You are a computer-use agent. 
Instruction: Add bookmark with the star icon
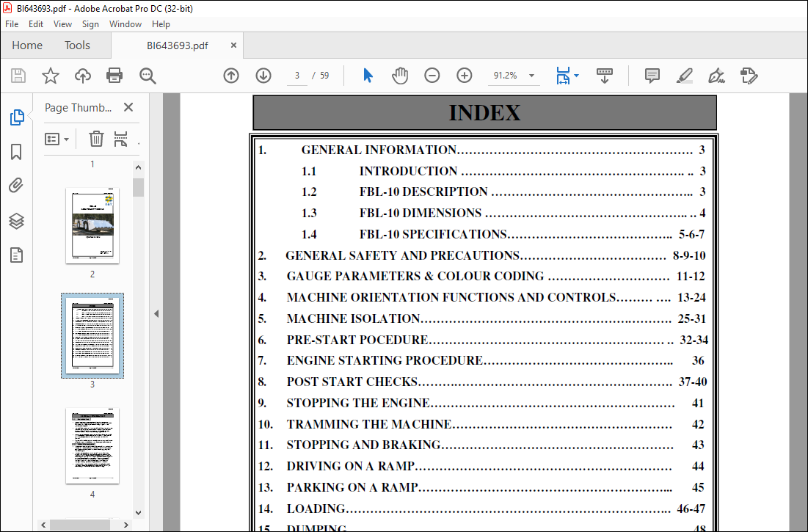point(51,76)
